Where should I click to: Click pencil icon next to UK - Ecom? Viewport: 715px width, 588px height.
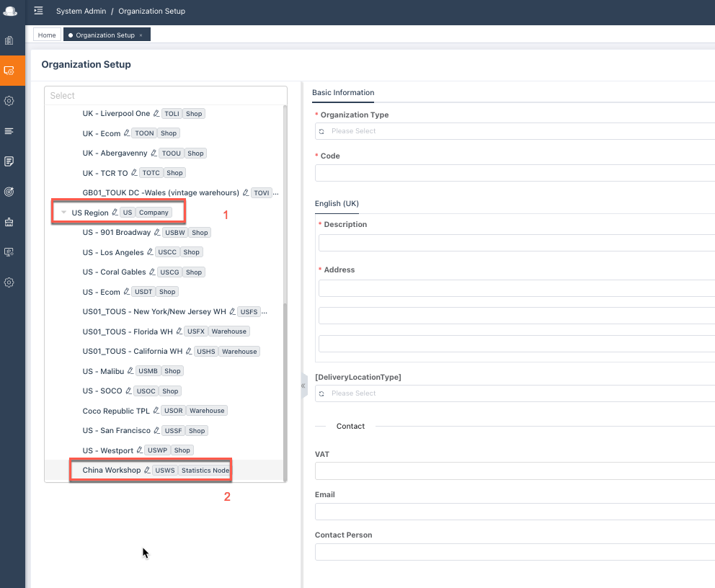[x=127, y=133]
